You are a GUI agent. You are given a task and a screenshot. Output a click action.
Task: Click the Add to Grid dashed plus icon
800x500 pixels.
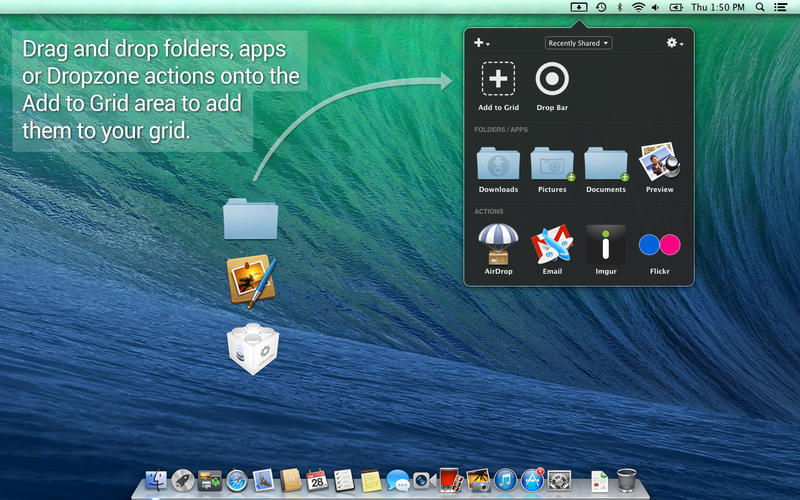point(498,79)
